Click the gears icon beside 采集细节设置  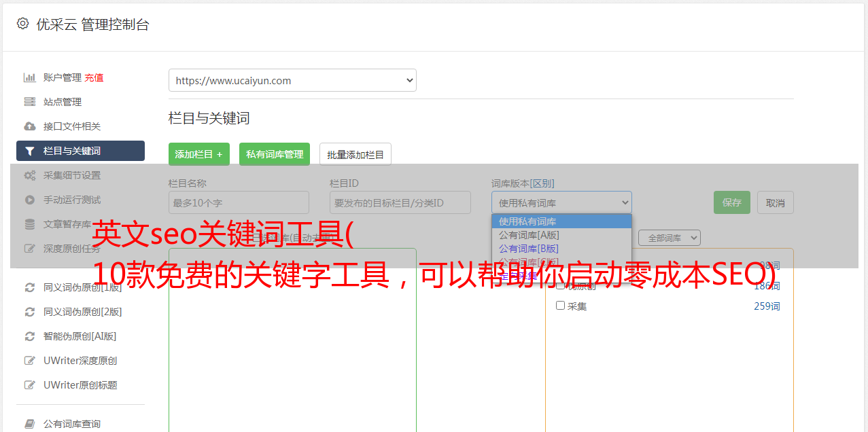(x=29, y=175)
